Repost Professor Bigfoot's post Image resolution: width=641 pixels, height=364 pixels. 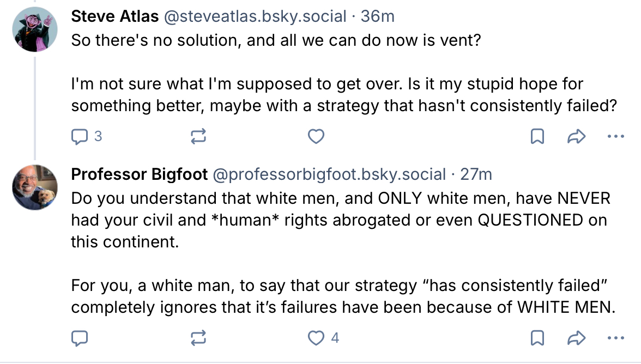click(x=198, y=338)
